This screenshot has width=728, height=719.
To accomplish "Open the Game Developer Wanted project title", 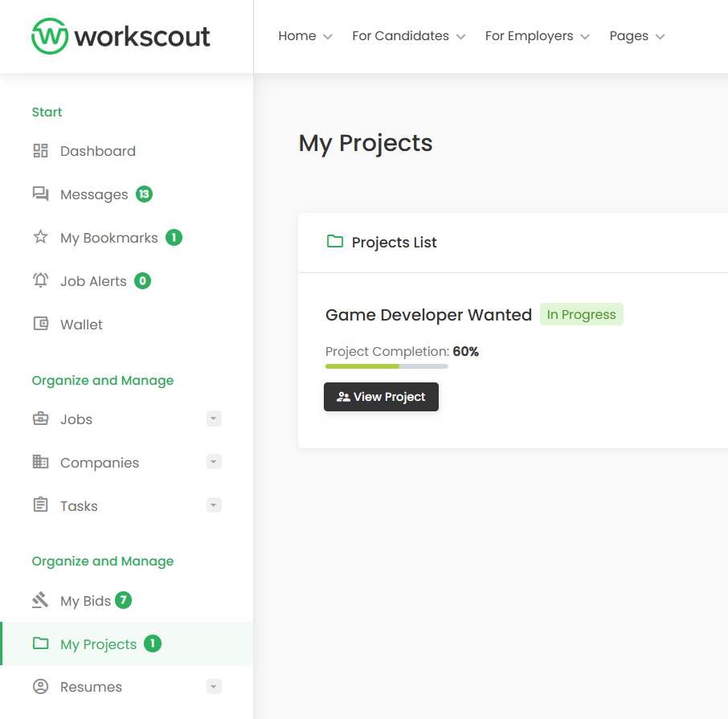I will [428, 315].
